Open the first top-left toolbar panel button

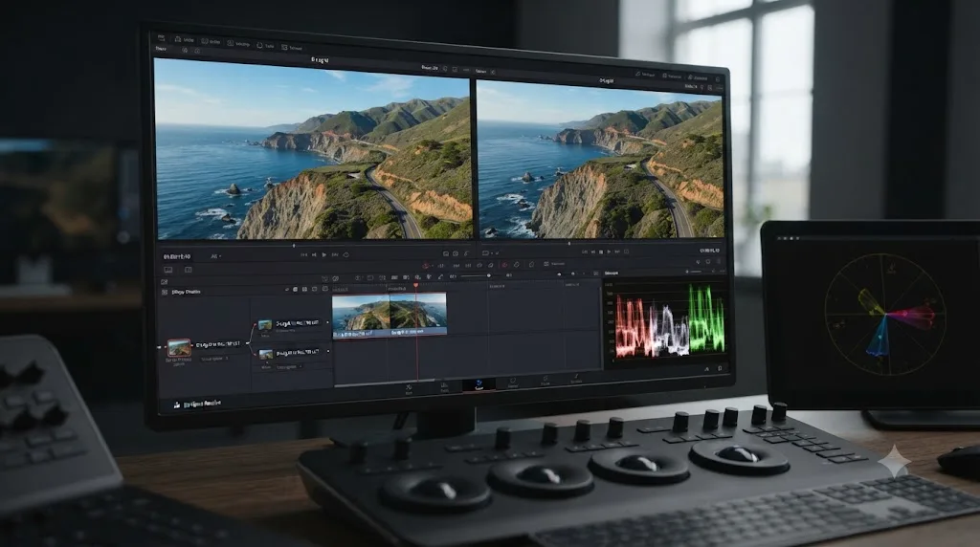pyautogui.click(x=185, y=39)
